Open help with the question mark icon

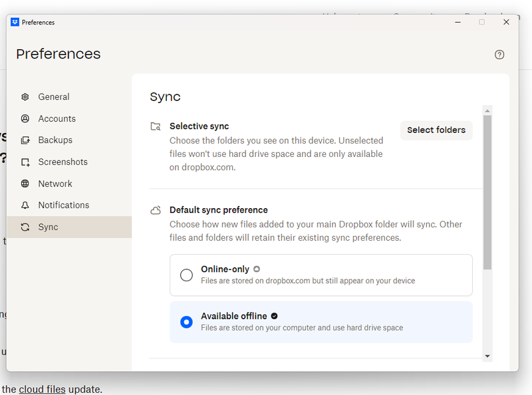(499, 55)
